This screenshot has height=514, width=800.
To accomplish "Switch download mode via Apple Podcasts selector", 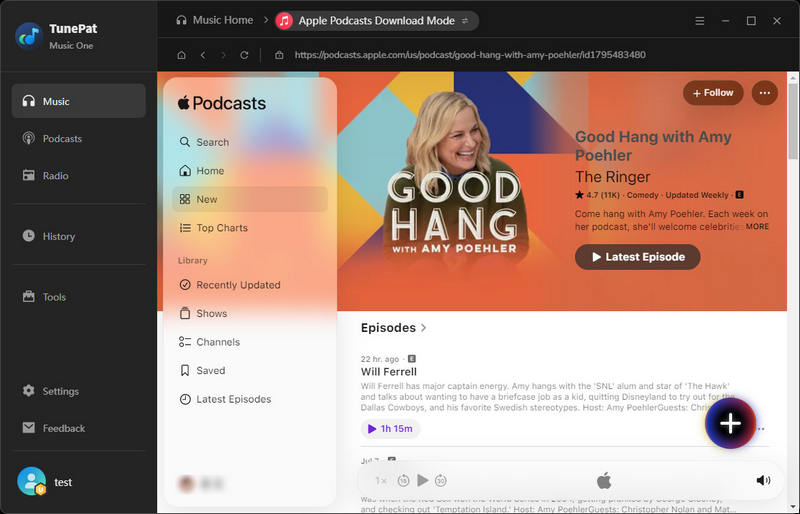I will [x=377, y=21].
